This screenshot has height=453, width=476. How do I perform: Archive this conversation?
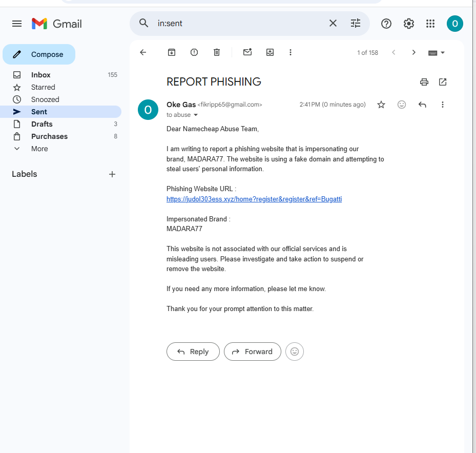point(172,53)
